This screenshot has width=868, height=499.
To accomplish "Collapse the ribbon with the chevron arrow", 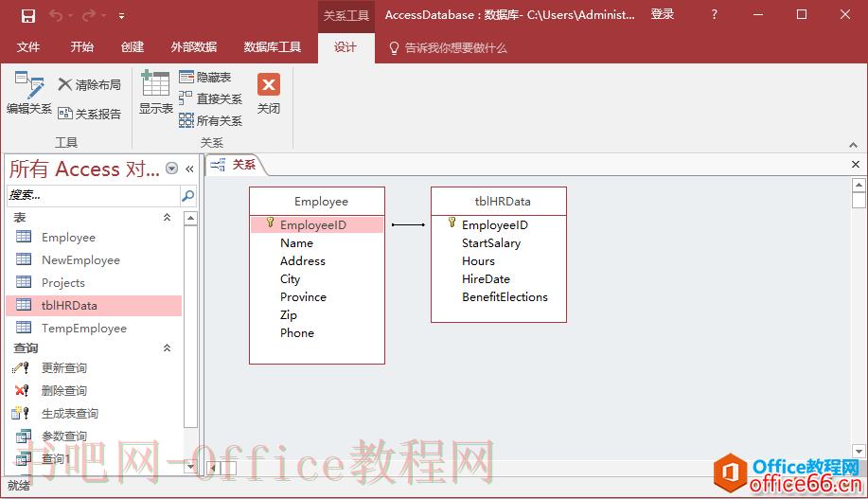I will point(853,145).
